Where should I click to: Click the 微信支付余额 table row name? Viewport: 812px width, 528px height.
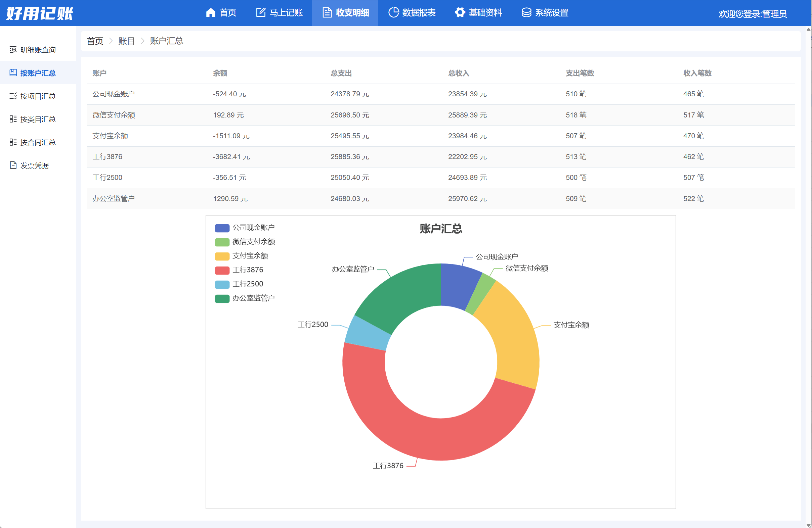pos(114,115)
